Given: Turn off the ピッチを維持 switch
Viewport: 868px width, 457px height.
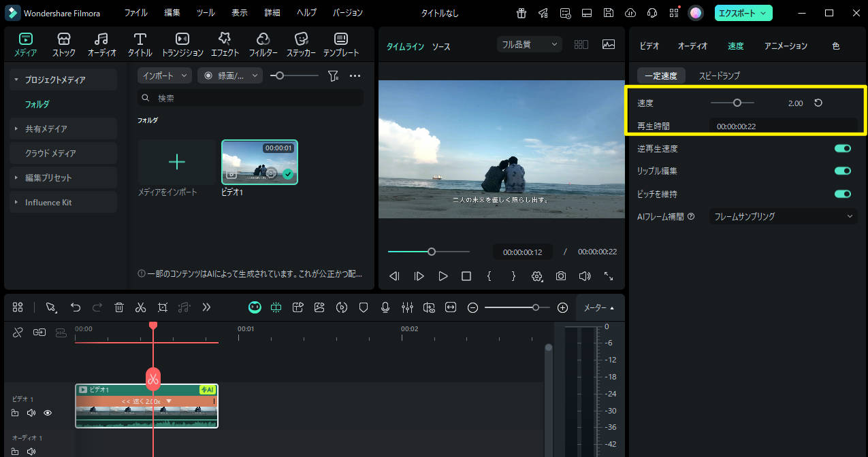Looking at the screenshot, I should [x=842, y=194].
